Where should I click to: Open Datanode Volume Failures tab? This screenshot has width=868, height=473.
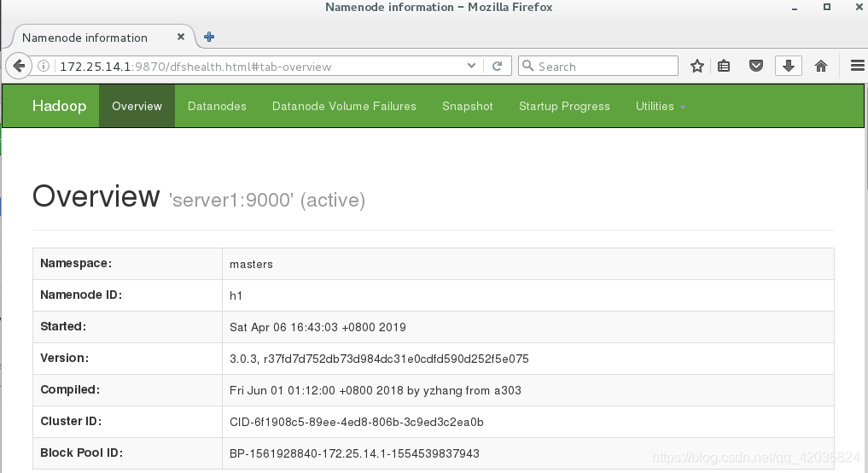(344, 107)
